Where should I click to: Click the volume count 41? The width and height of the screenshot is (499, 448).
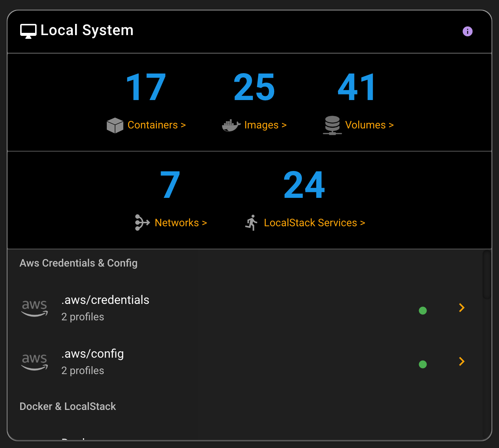(357, 87)
